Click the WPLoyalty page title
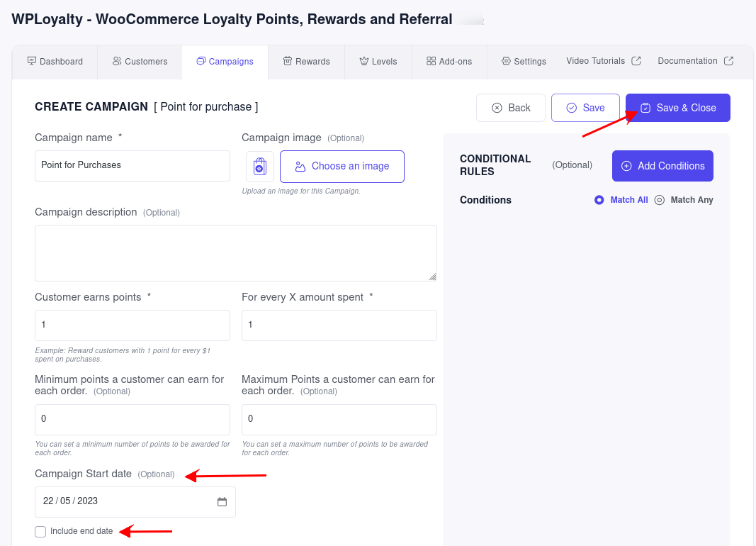Image resolution: width=756 pixels, height=546 pixels. click(x=232, y=19)
